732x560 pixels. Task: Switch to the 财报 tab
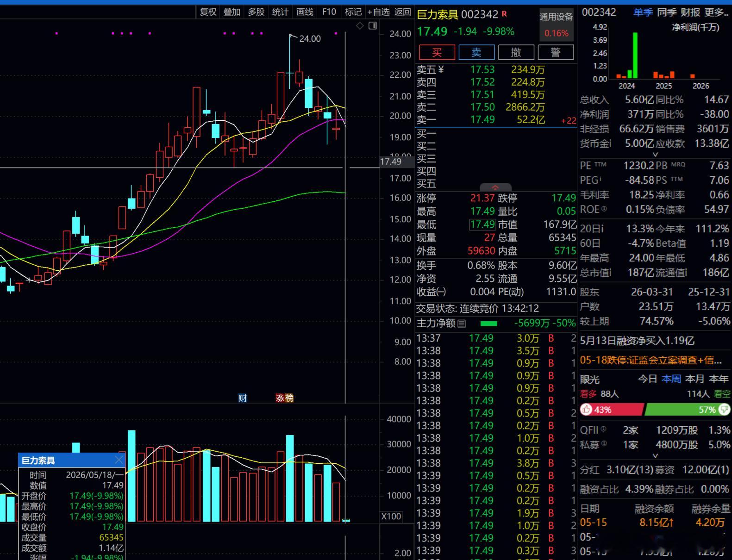(690, 12)
